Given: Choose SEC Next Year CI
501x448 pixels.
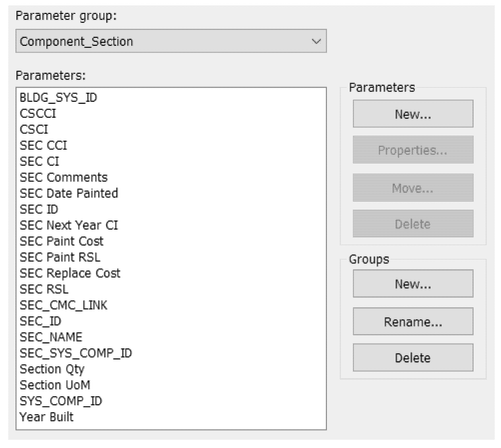Looking at the screenshot, I should click(69, 225).
